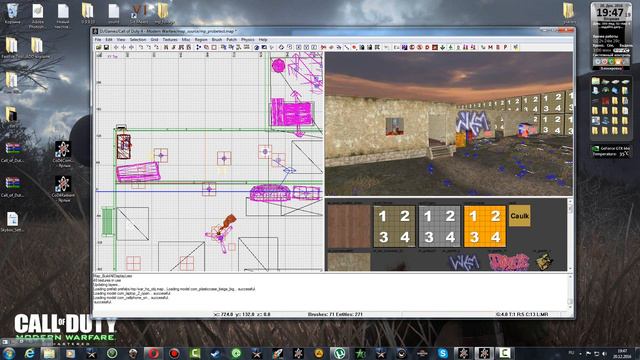
Task: Click the console log vertical scrollbar
Action: tap(570, 292)
